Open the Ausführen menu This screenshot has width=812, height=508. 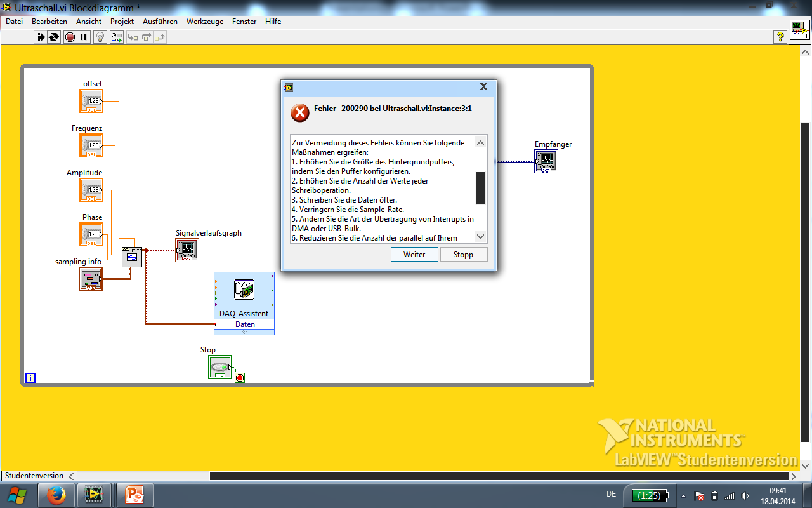click(x=160, y=22)
